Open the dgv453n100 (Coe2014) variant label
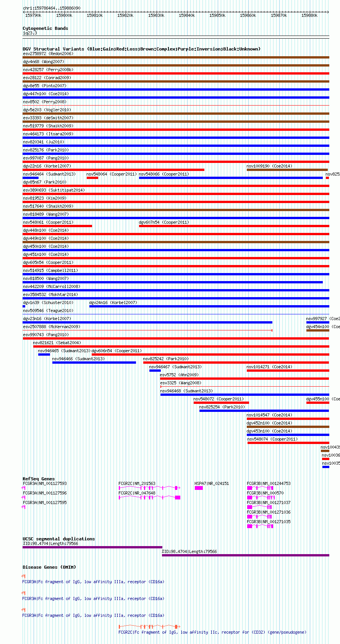The width and height of the screenshot is (340, 644). point(269,431)
